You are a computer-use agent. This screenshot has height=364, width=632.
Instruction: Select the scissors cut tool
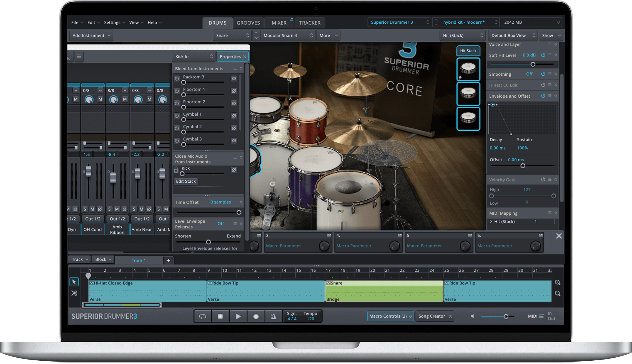click(74, 293)
